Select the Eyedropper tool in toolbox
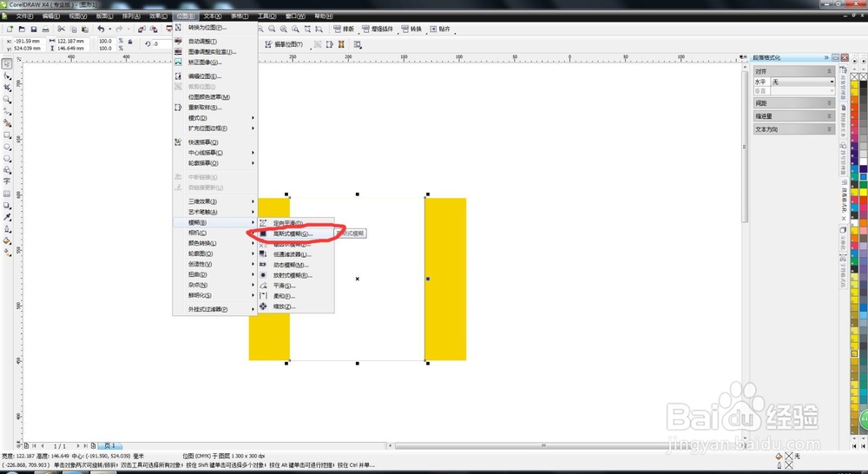Image resolution: width=868 pixels, height=474 pixels. click(x=7, y=217)
